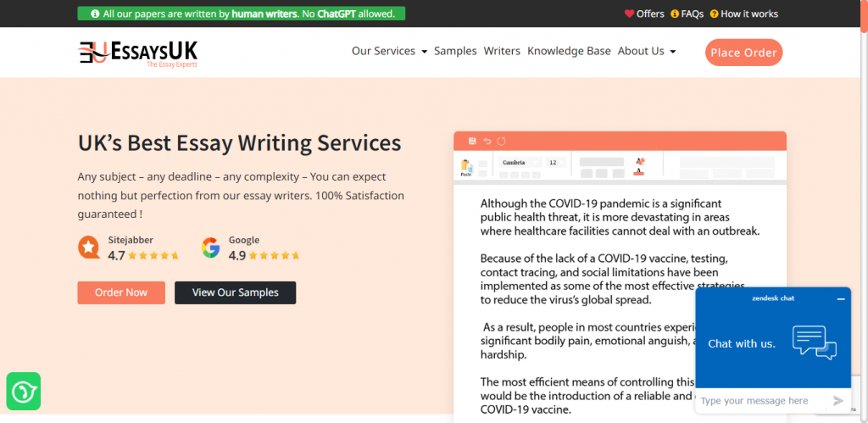Click the Google 4.9 star rating
Viewport: 868px width, 423px height.
click(x=264, y=255)
